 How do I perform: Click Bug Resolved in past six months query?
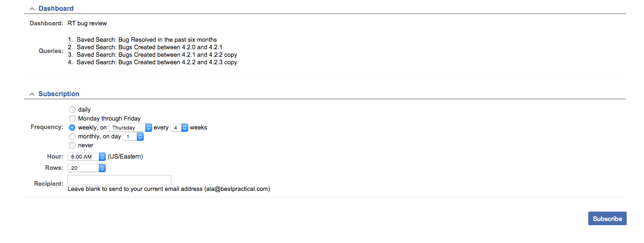pyautogui.click(x=147, y=40)
